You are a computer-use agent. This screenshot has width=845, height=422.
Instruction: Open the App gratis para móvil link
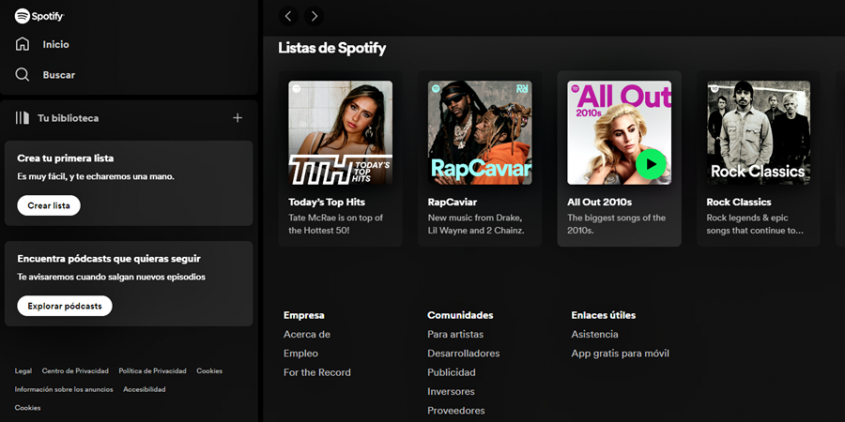(620, 354)
